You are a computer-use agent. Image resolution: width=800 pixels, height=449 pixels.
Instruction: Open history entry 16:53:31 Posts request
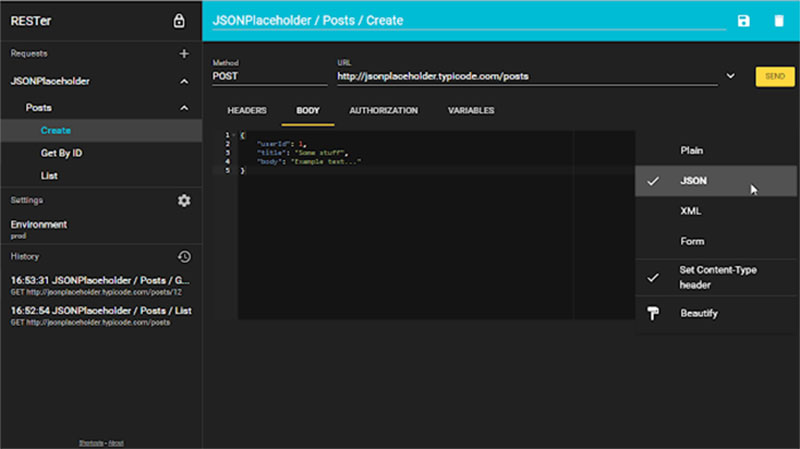coord(101,285)
